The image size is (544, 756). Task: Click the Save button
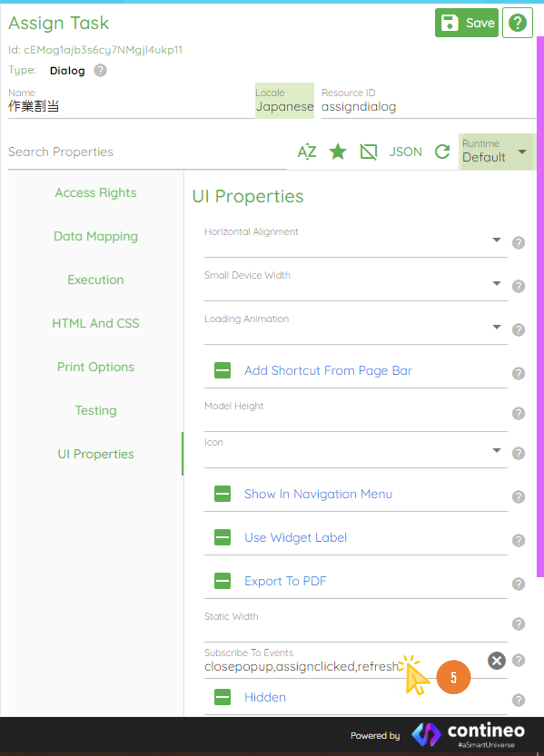[466, 23]
